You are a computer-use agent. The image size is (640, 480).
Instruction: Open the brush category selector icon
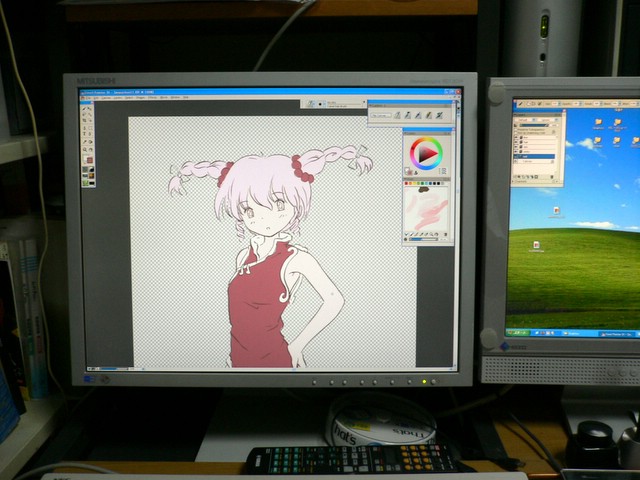pyautogui.click(x=311, y=104)
